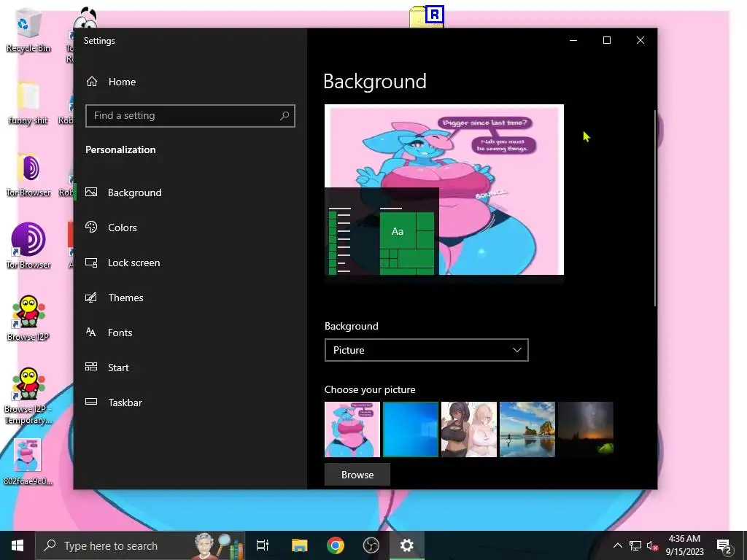Click the network status tray icon
This screenshot has height=560, width=747.
pyautogui.click(x=635, y=545)
